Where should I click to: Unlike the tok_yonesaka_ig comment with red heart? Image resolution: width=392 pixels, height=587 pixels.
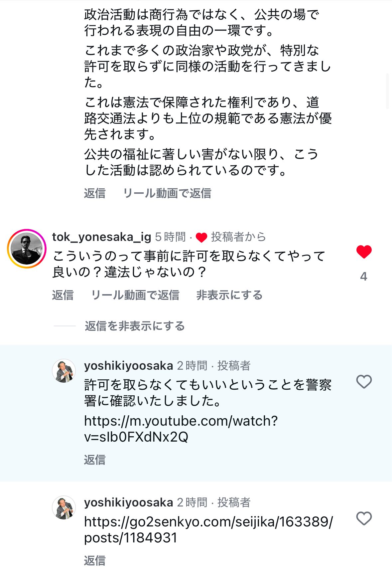(x=364, y=252)
